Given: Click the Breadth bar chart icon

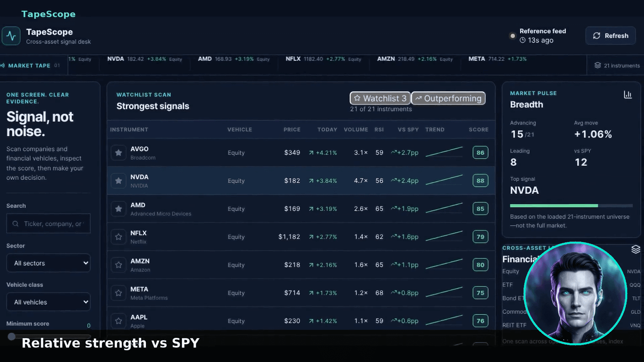Looking at the screenshot, I should pos(628,95).
